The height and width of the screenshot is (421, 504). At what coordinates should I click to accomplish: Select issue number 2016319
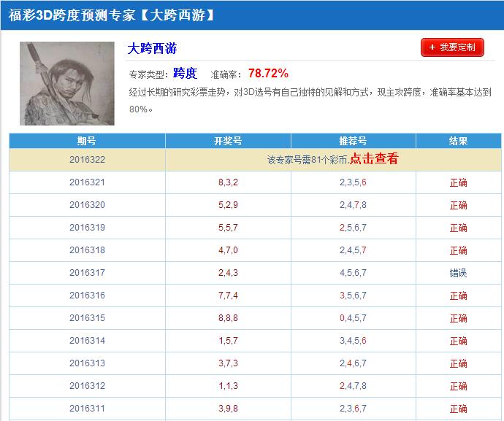pyautogui.click(x=87, y=228)
